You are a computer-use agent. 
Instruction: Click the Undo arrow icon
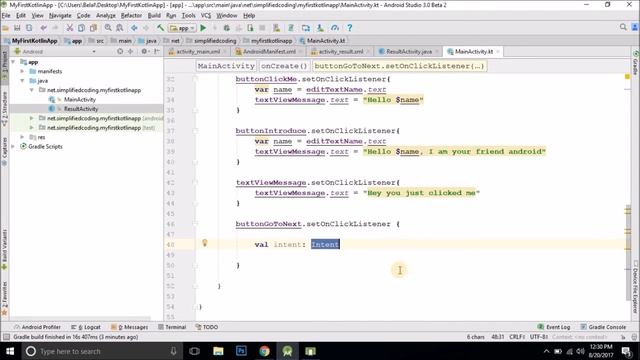tap(43, 28)
